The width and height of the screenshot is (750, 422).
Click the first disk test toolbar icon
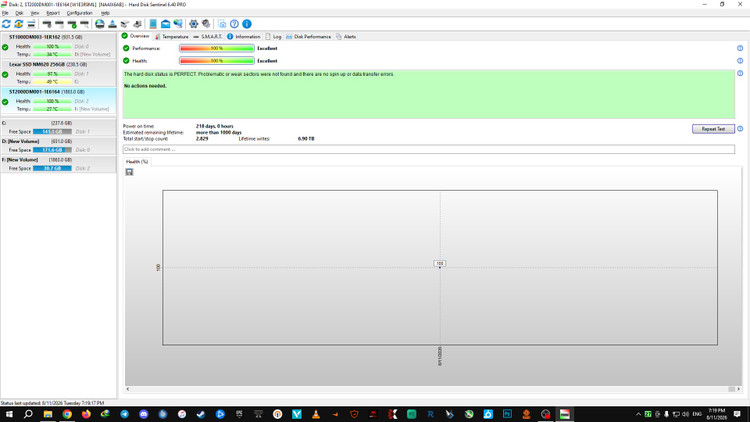(x=47, y=24)
